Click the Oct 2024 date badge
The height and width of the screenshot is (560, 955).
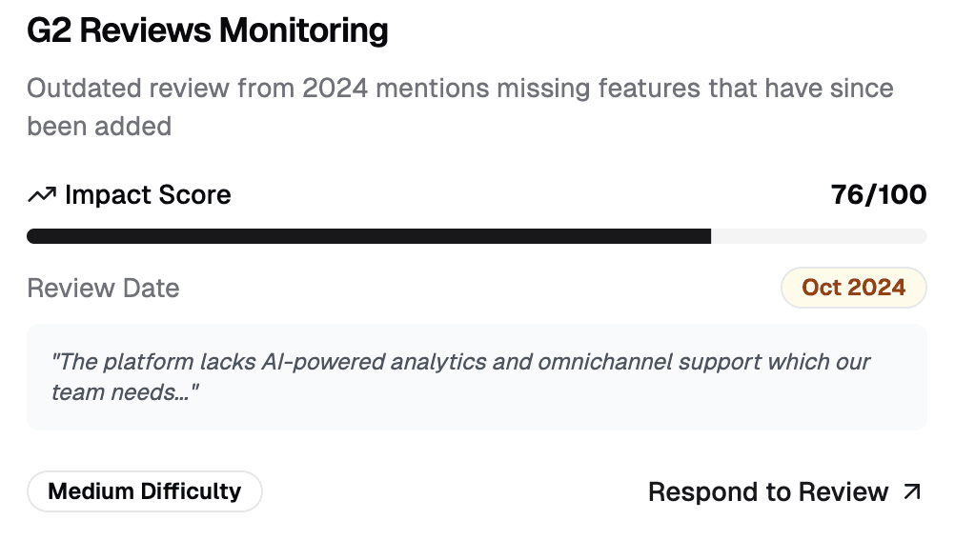853,288
